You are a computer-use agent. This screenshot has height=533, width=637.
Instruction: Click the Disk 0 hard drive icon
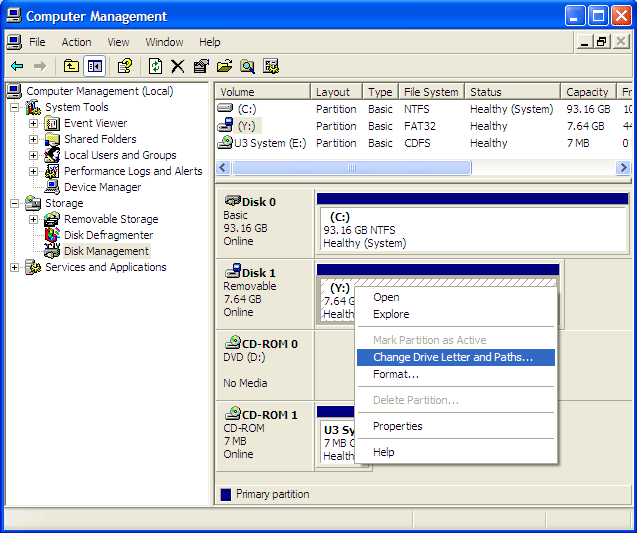tap(232, 201)
